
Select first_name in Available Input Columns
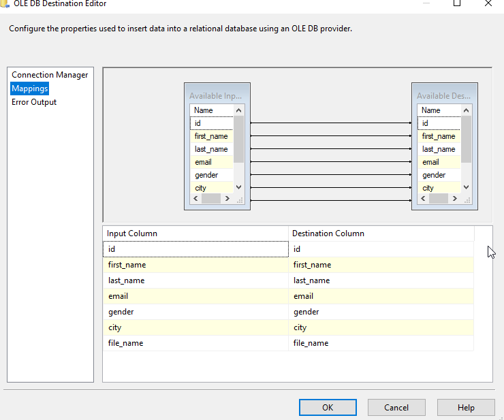(x=212, y=136)
